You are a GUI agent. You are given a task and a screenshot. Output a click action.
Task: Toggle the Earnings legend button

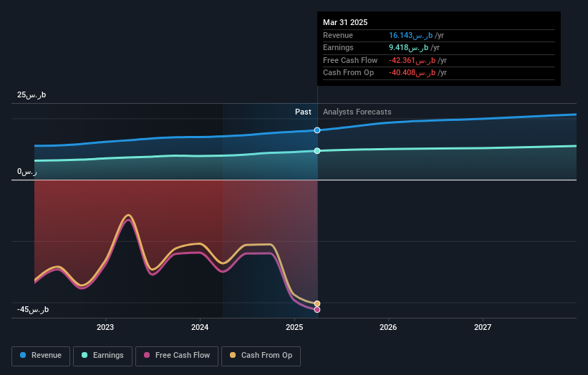(x=102, y=356)
